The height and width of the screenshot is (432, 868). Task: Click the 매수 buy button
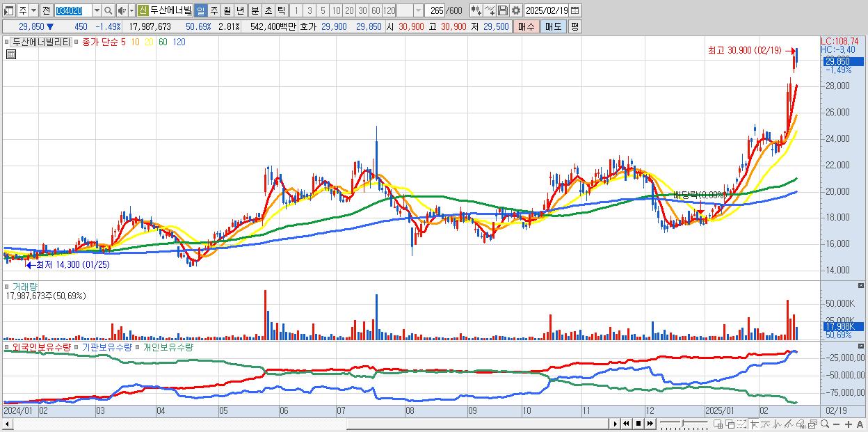pyautogui.click(x=526, y=26)
